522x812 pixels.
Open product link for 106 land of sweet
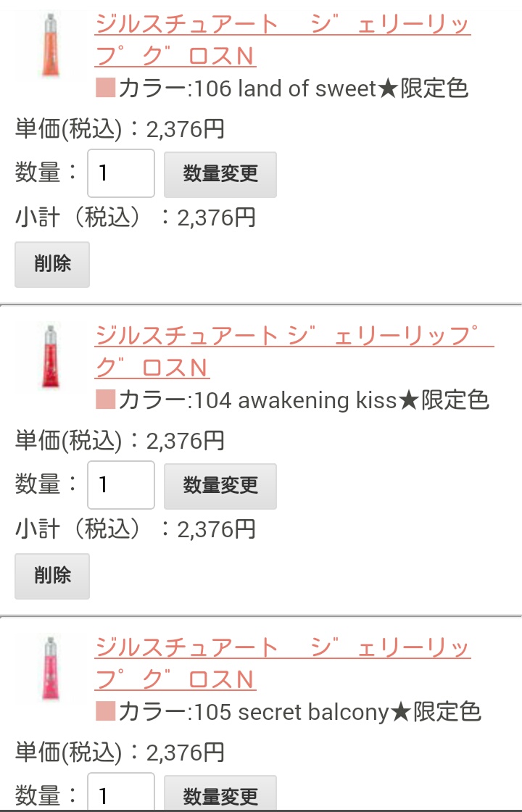(282, 40)
